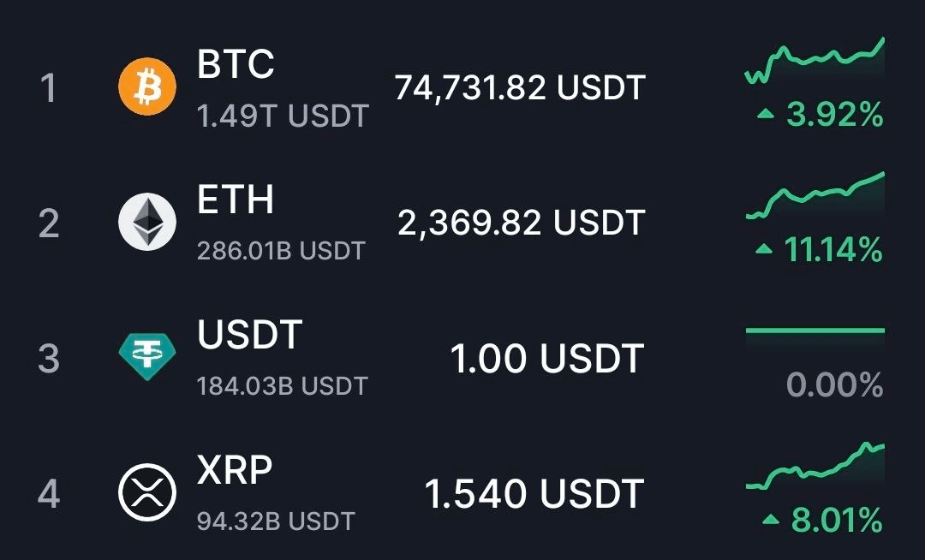The height and width of the screenshot is (560, 925).
Task: Click ETH price 2,369.82 USDT
Action: [x=521, y=223]
